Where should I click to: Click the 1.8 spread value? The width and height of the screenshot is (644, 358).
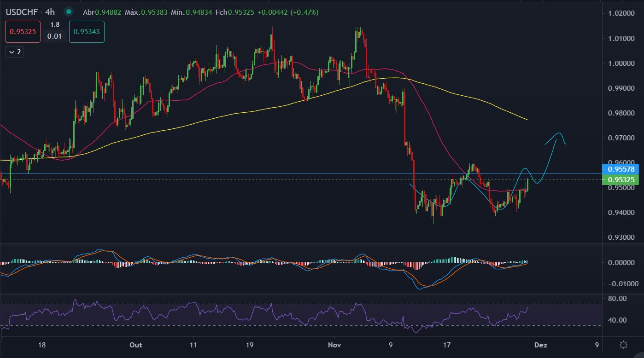pos(55,25)
